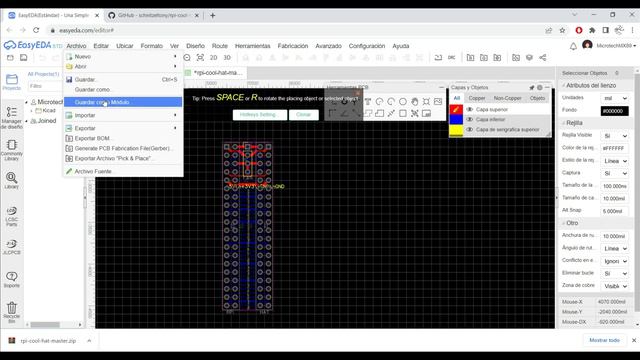
Task: Open the JLCPCB sidebar icon
Action: point(11,247)
